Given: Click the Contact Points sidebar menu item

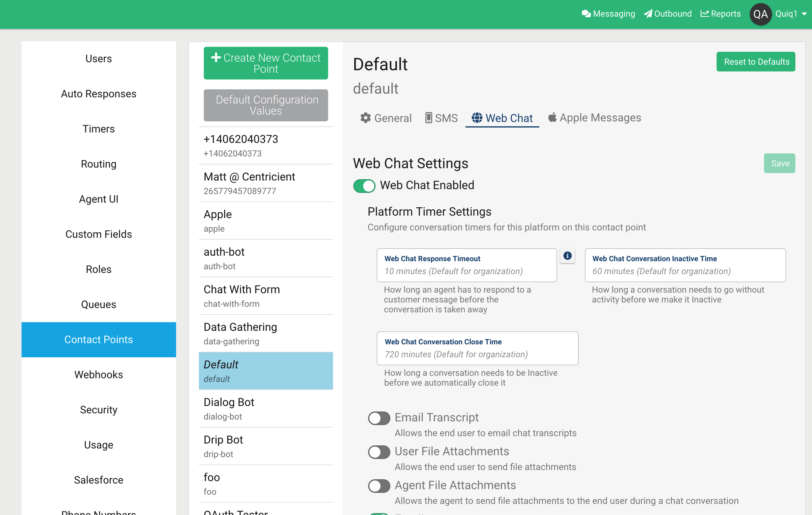Looking at the screenshot, I should [x=98, y=339].
